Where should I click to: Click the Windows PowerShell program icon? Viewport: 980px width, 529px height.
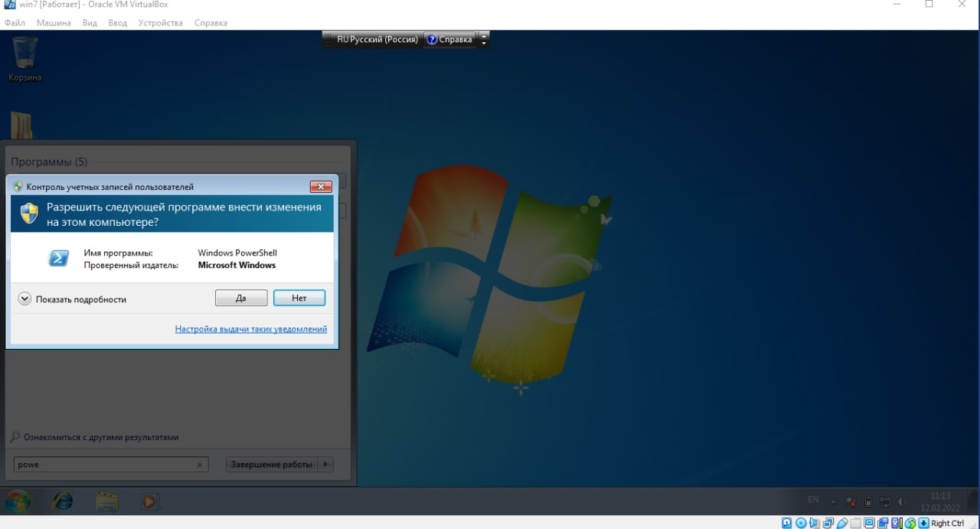pos(59,258)
